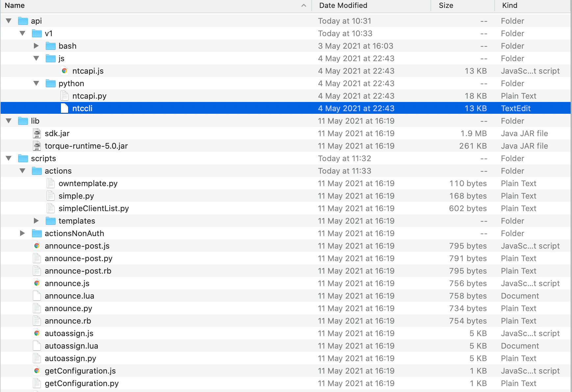This screenshot has width=572, height=392.
Task: Click the sdk.jar JAR icon
Action: (37, 134)
